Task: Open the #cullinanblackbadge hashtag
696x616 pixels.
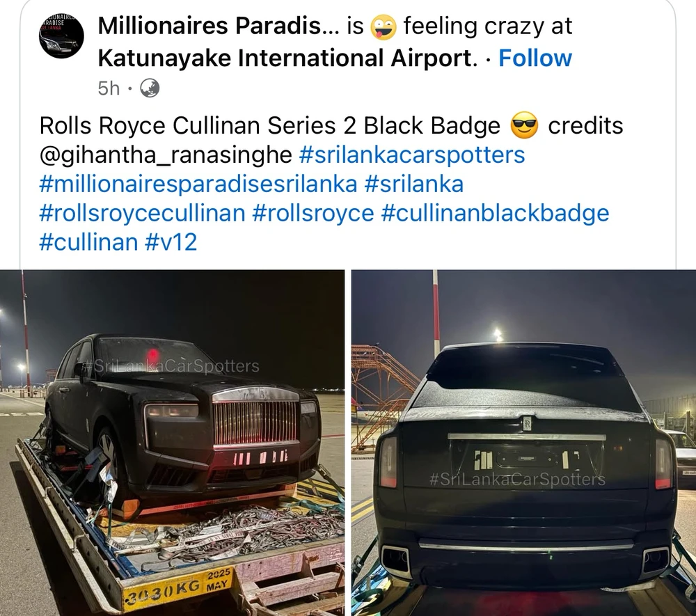Action: click(495, 213)
